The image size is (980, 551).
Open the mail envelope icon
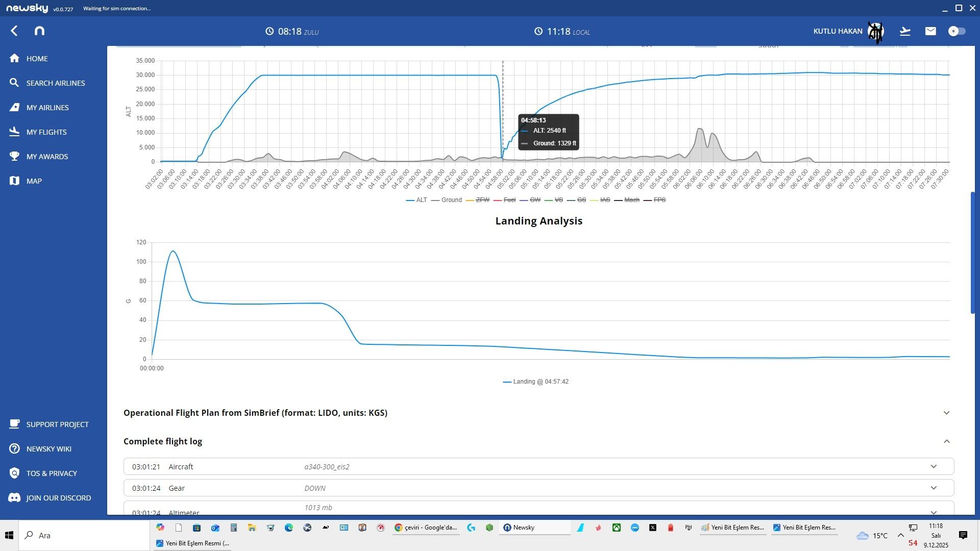tap(930, 31)
